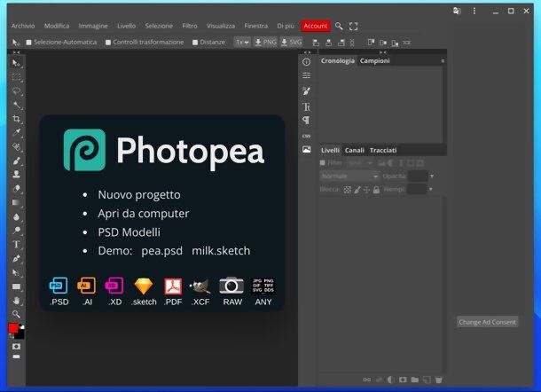Add layer mask icon at panel bottom
Viewport: 541px width, 392px height.
point(403,380)
